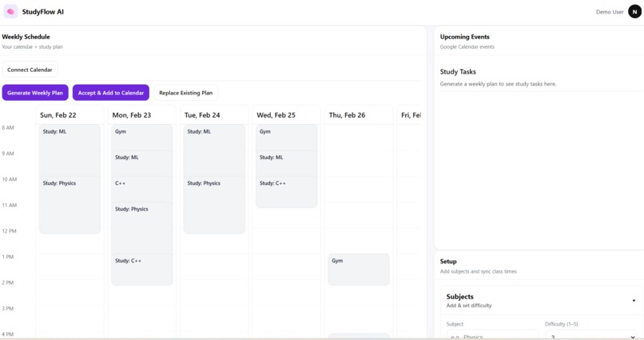Viewport: 644px width, 340px height.
Task: Click the Weekly Schedule heading
Action: [x=26, y=37]
